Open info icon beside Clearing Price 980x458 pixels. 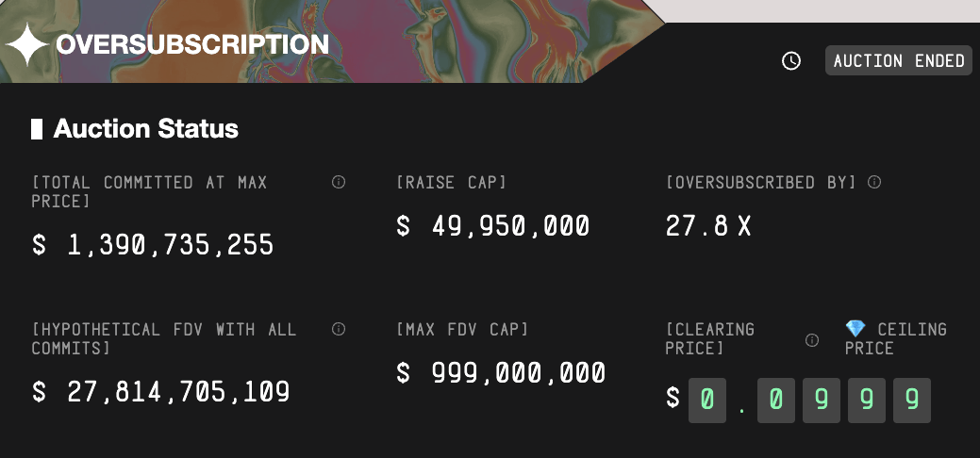pyautogui.click(x=812, y=340)
